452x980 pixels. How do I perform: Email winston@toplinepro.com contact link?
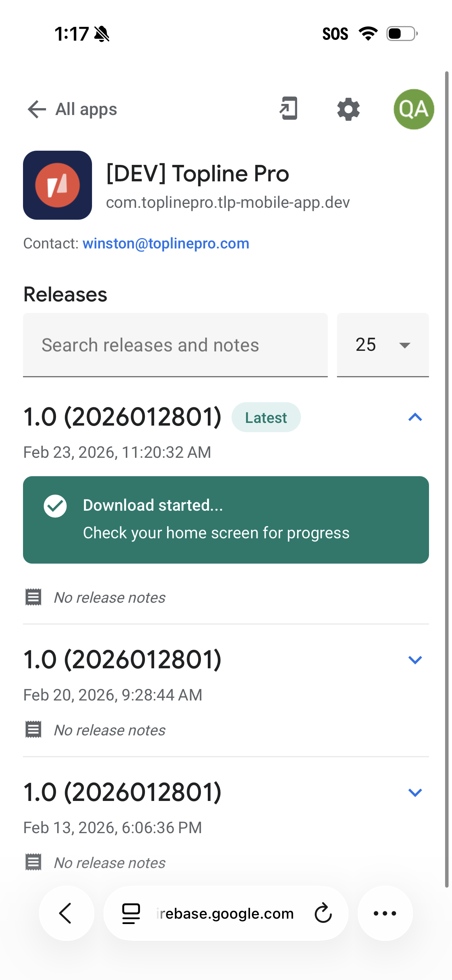pyautogui.click(x=166, y=243)
